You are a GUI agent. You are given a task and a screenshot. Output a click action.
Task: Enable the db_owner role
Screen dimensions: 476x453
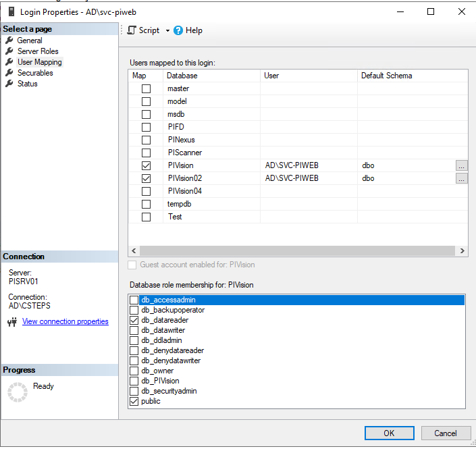[x=134, y=371]
